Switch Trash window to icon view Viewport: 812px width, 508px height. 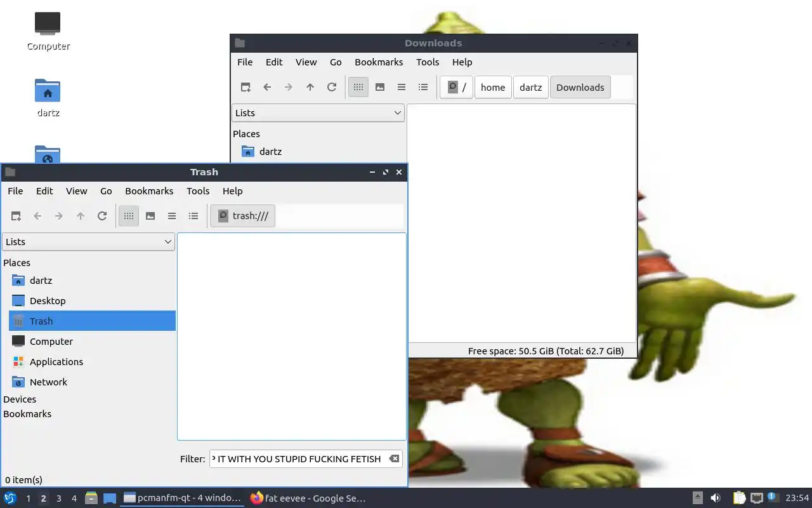(129, 216)
